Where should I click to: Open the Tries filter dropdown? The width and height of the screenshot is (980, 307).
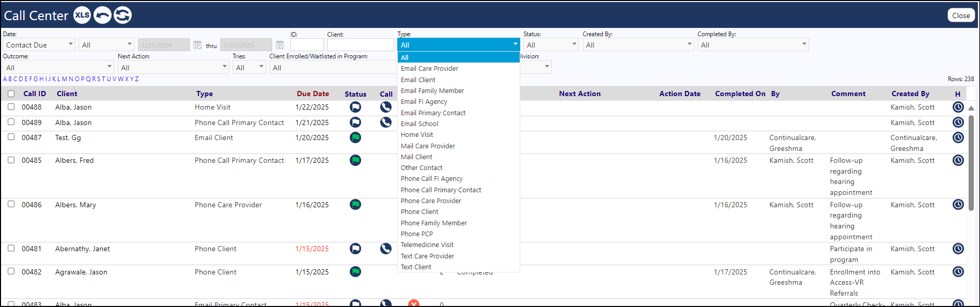tap(249, 67)
